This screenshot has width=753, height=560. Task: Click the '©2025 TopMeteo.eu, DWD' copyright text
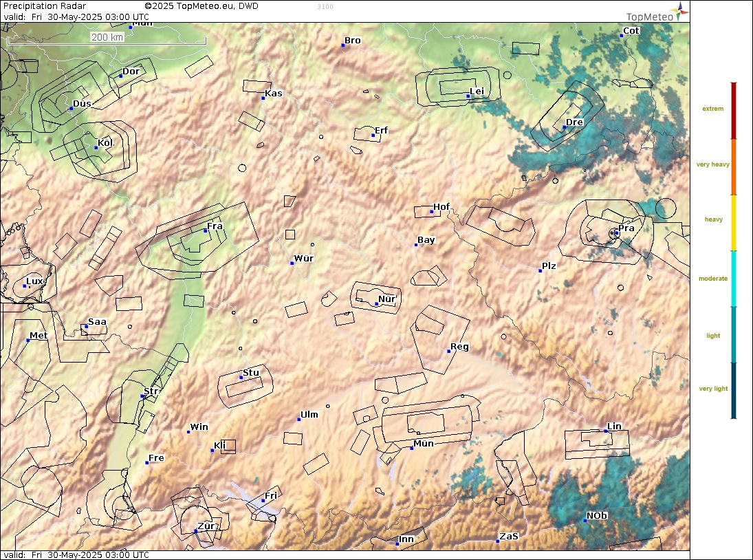(x=201, y=6)
